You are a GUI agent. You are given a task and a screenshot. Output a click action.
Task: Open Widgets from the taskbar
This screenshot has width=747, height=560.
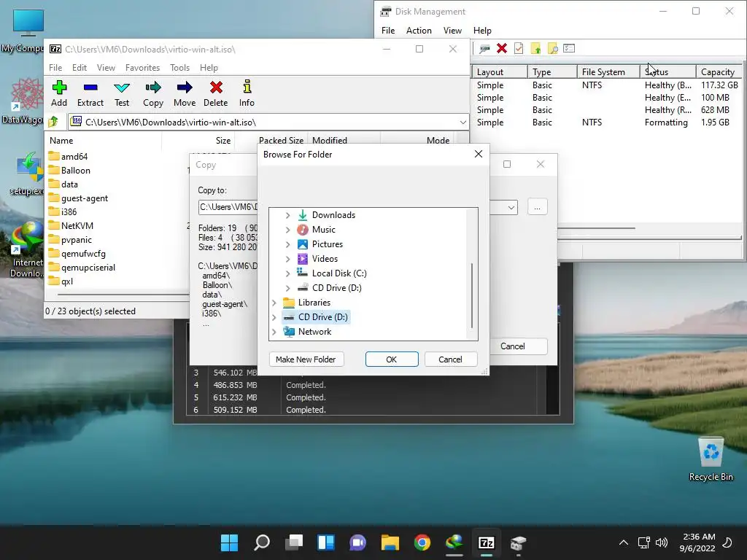pyautogui.click(x=326, y=542)
